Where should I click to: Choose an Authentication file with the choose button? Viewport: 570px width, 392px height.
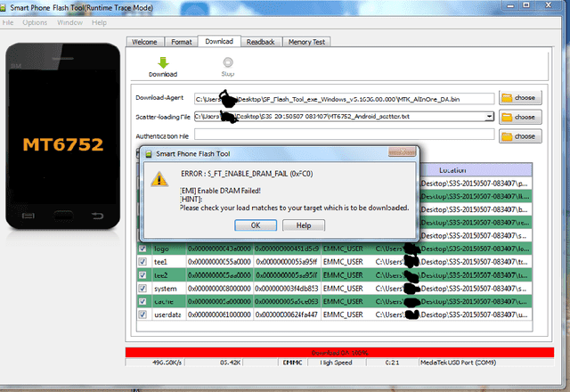pos(520,136)
